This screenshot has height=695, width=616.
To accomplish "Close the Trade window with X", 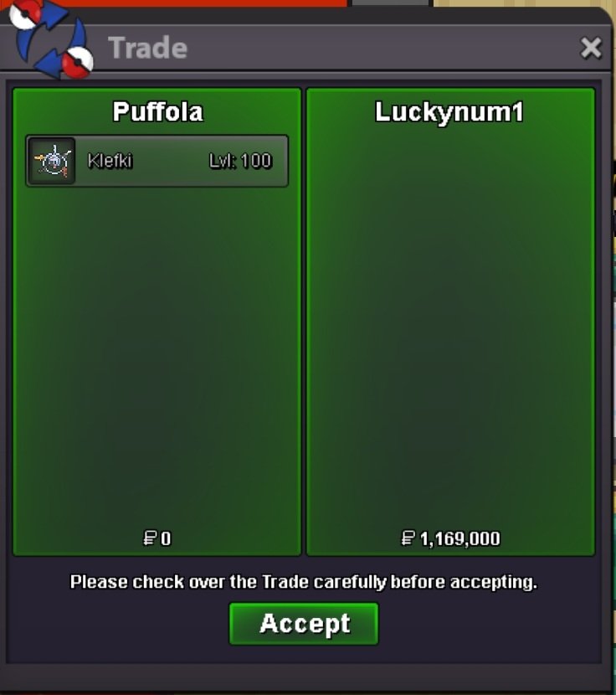I will point(591,48).
